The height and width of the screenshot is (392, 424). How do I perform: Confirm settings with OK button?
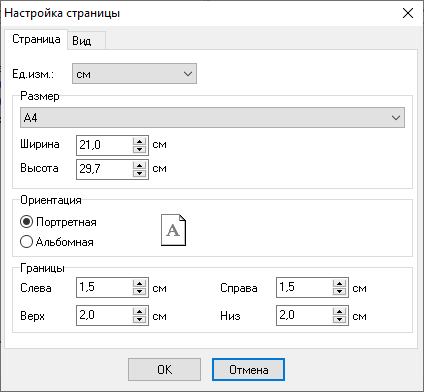pyautogui.click(x=164, y=370)
